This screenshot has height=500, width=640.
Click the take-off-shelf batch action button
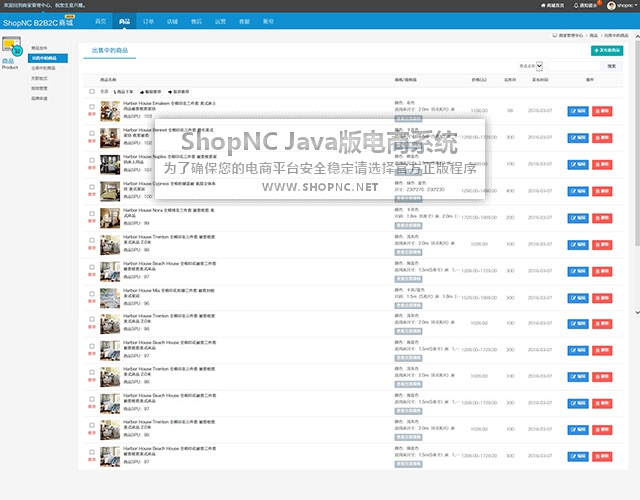coord(123,92)
